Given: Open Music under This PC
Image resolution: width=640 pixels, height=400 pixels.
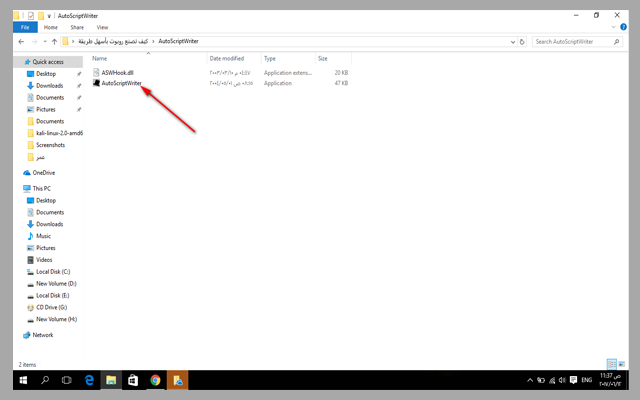Looking at the screenshot, I should 43,236.
